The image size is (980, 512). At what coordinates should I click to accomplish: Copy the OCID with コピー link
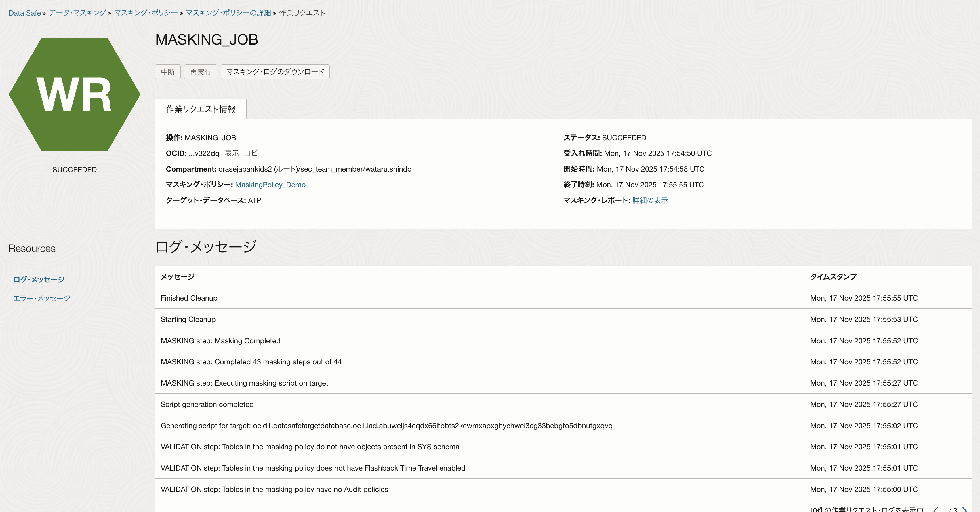click(254, 153)
